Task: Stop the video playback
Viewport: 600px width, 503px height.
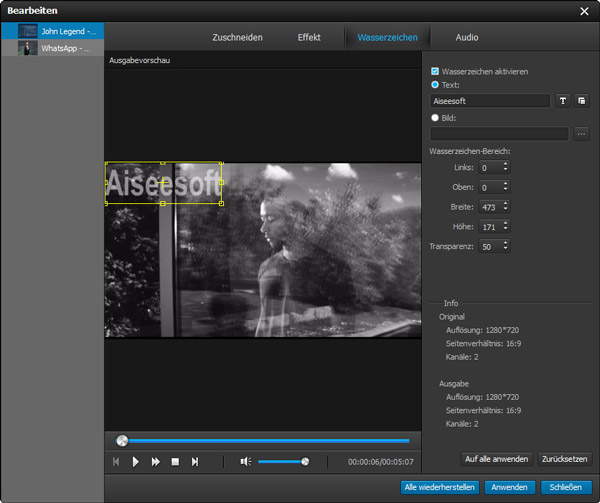Action: 175,462
